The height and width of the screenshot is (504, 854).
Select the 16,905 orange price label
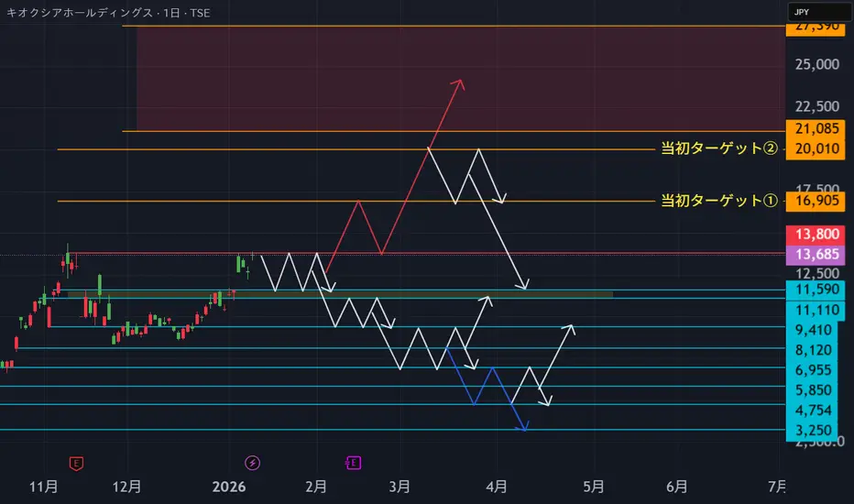pos(816,201)
